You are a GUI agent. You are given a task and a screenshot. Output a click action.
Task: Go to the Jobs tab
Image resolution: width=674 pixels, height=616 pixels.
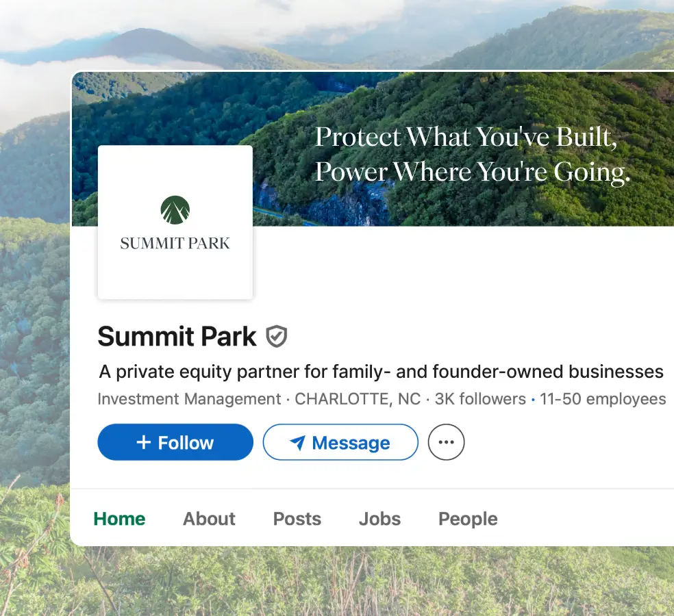tap(379, 519)
